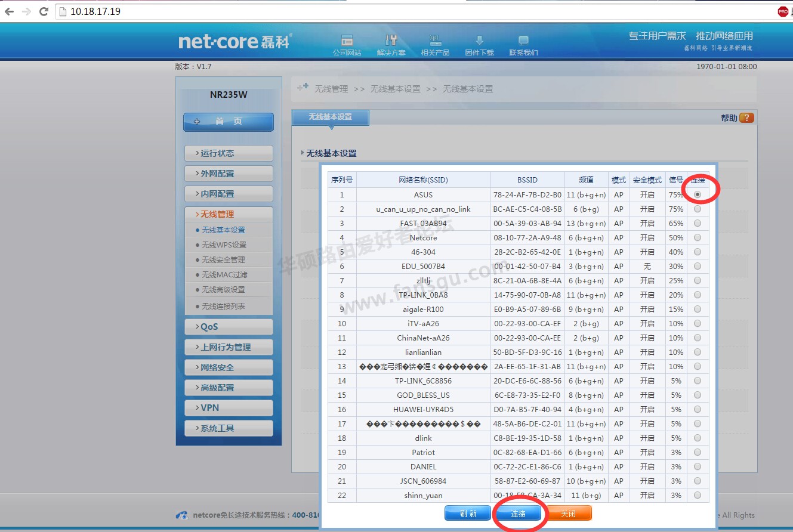This screenshot has width=793, height=532.
Task: Open 无线WPS设置 sidebar item
Action: click(224, 245)
